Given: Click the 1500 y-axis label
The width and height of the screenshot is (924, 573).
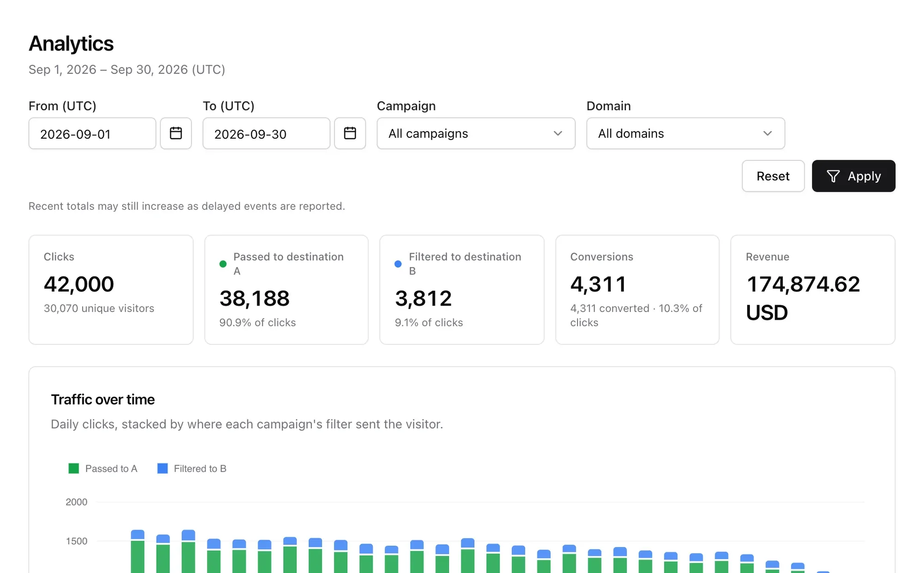Looking at the screenshot, I should [76, 541].
